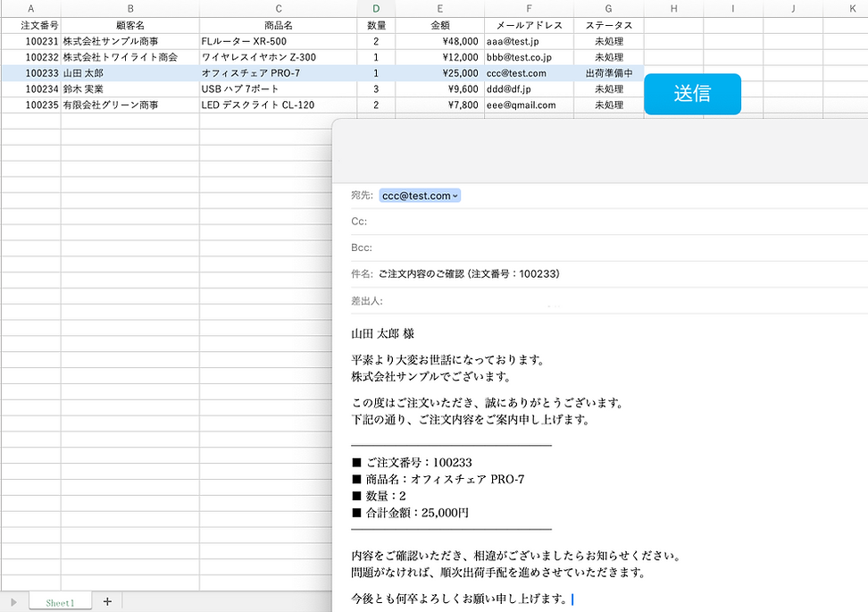The width and height of the screenshot is (868, 612).
Task: Select order number cell 100231
Action: coord(31,41)
